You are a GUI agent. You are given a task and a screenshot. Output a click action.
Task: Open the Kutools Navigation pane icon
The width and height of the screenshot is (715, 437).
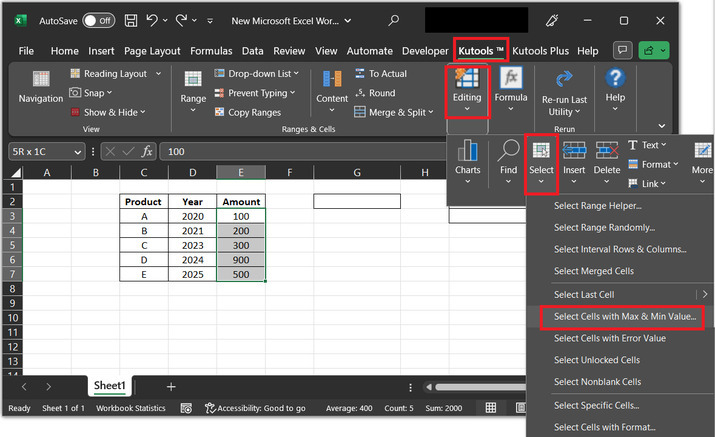pyautogui.click(x=40, y=87)
